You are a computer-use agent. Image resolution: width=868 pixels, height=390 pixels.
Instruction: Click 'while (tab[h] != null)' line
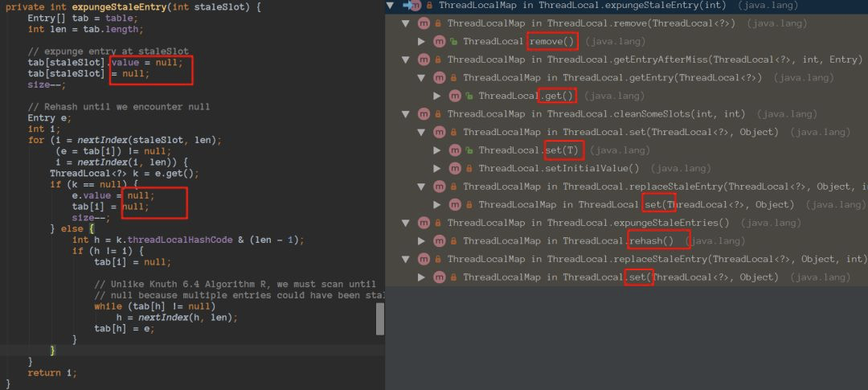click(x=155, y=306)
